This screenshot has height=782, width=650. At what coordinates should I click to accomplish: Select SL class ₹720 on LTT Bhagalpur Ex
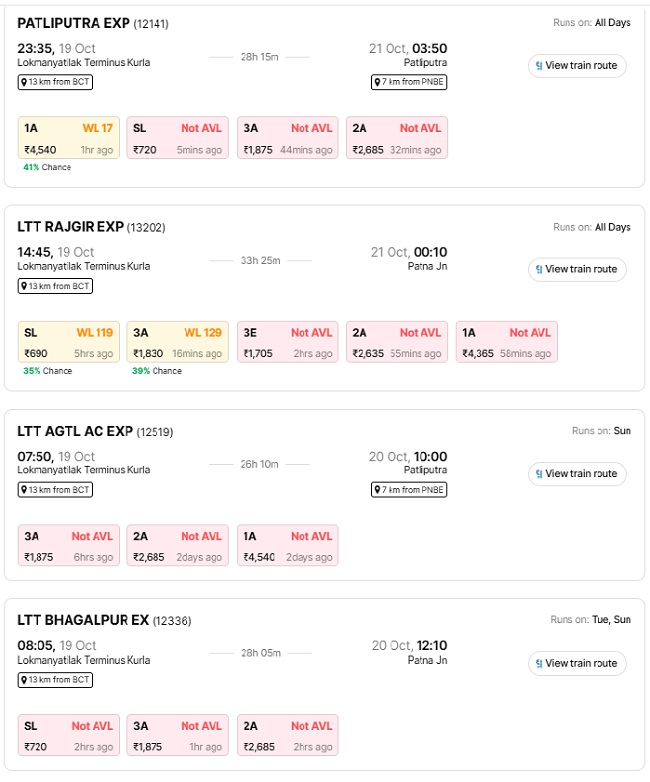click(x=69, y=736)
